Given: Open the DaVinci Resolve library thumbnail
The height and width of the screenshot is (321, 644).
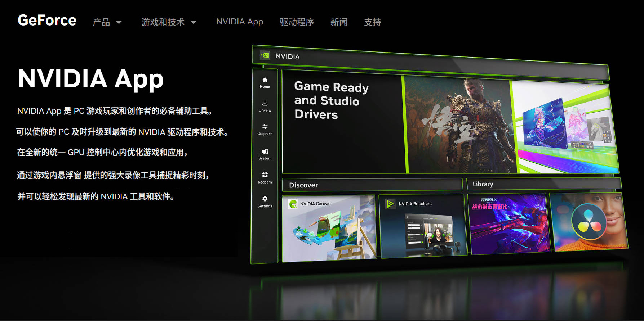Looking at the screenshot, I should coord(589,222).
